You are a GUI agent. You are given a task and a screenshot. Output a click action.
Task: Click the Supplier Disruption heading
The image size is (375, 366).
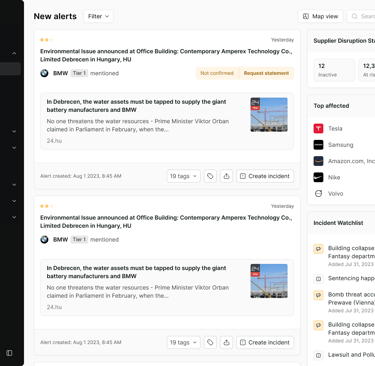point(344,41)
